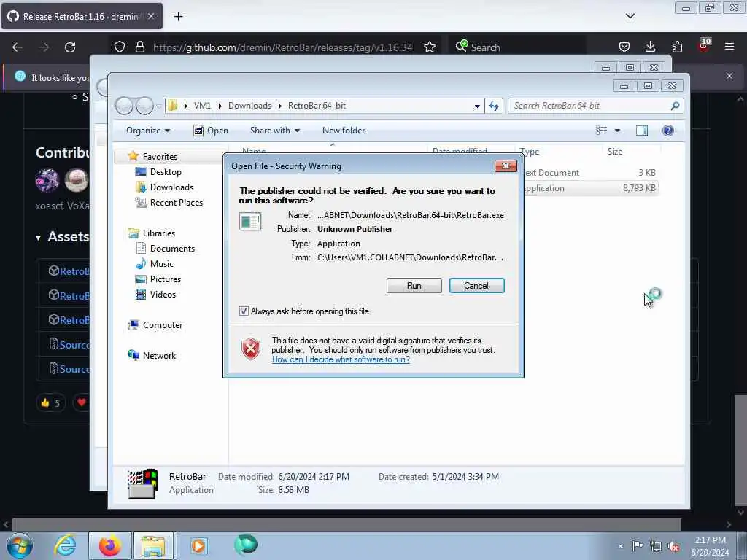Open the list all tabs dropdown
747x560 pixels.
pos(630,16)
